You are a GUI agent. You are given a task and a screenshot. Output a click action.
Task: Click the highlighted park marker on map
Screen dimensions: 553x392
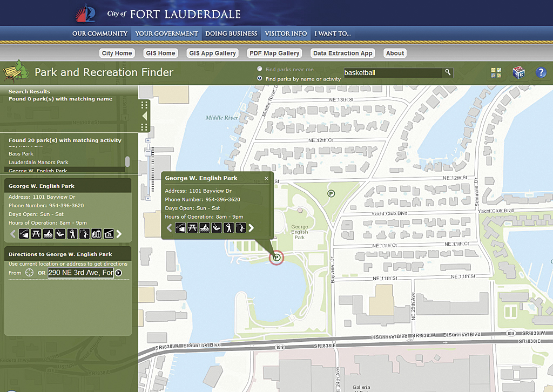[276, 258]
